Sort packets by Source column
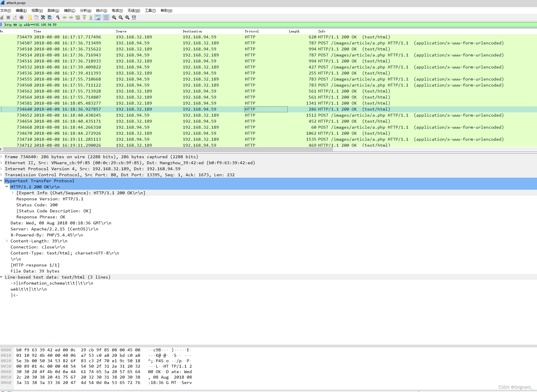 [x=148, y=31]
